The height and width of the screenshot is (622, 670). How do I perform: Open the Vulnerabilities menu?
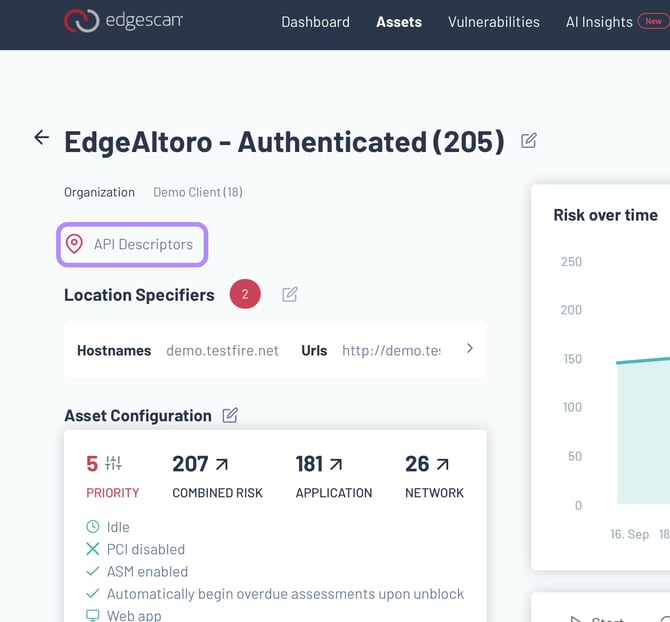(493, 21)
